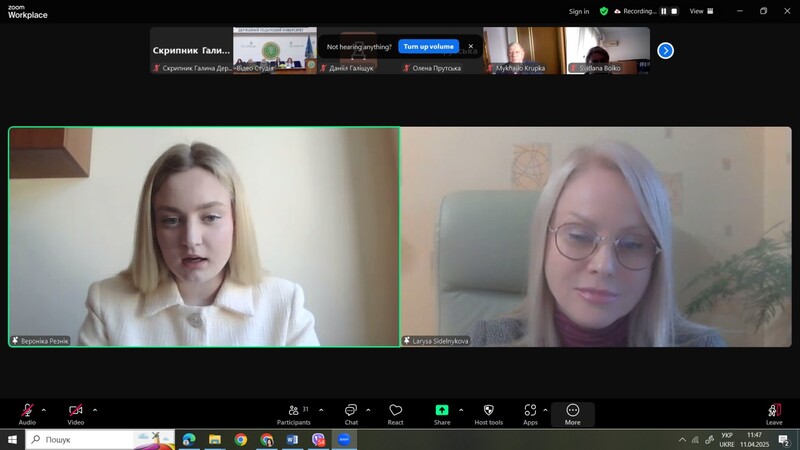
Task: Pause the recording
Action: [x=664, y=11]
